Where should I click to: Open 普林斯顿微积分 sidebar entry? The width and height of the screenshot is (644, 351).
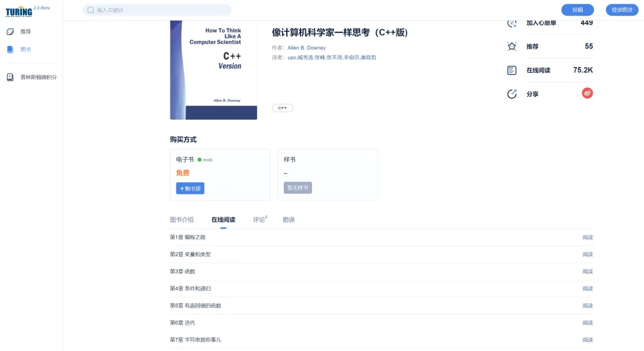coord(39,77)
